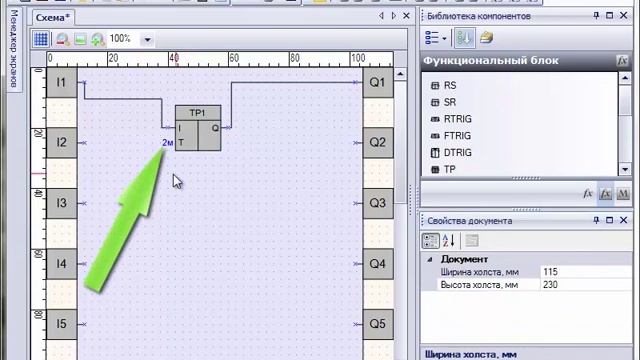Sort properties alphabetically A-Z
The height and width of the screenshot is (360, 640).
click(449, 241)
